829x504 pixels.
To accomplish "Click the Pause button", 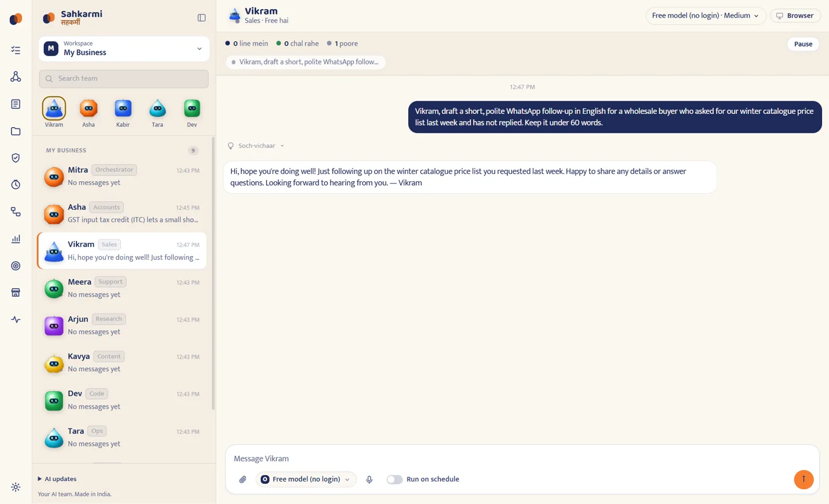I will coord(803,44).
